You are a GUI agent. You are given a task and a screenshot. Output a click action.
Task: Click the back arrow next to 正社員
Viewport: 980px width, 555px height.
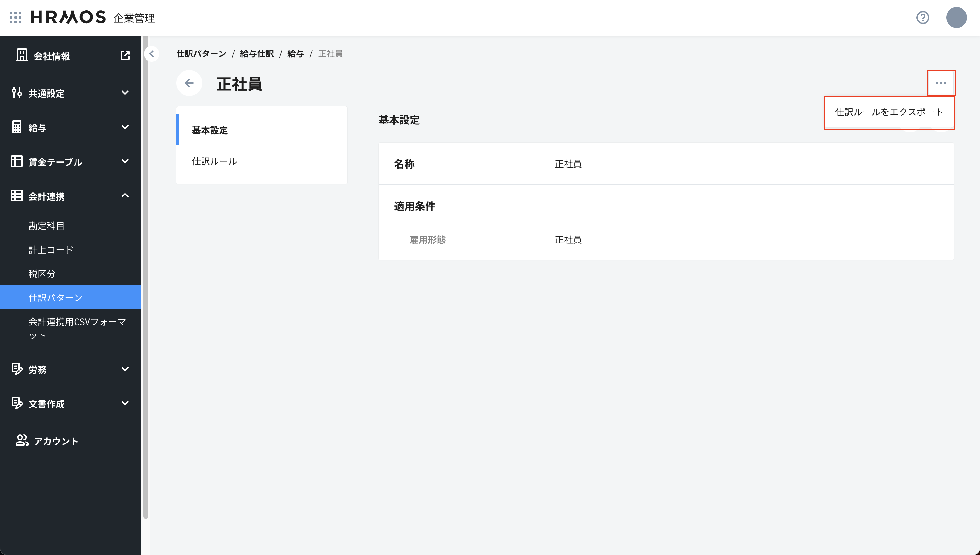click(189, 83)
